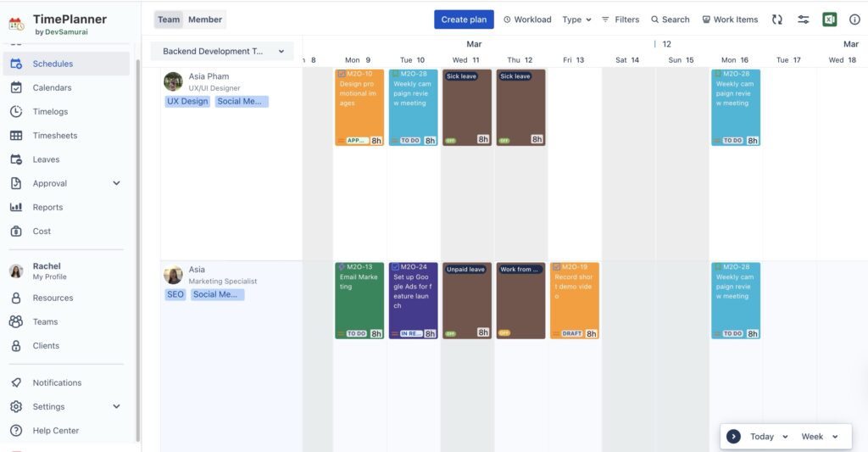This screenshot has height=452, width=868.
Task: Open the display settings sliders icon
Action: (x=804, y=20)
